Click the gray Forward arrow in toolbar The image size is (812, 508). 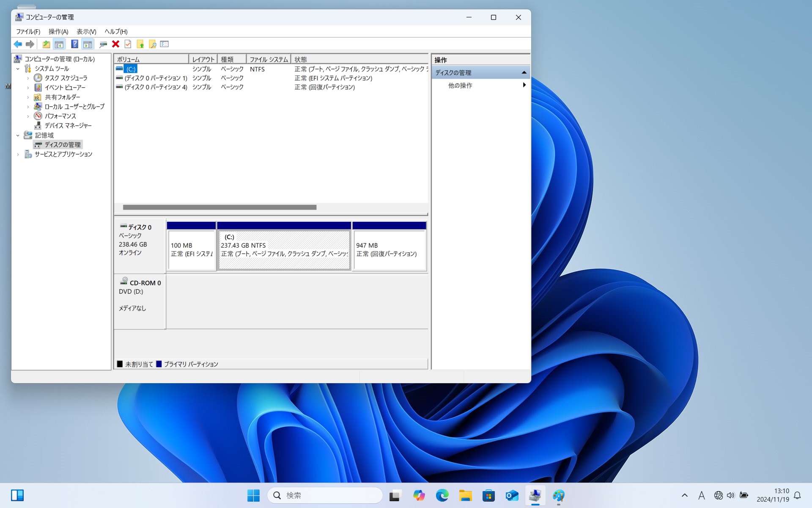pos(30,44)
